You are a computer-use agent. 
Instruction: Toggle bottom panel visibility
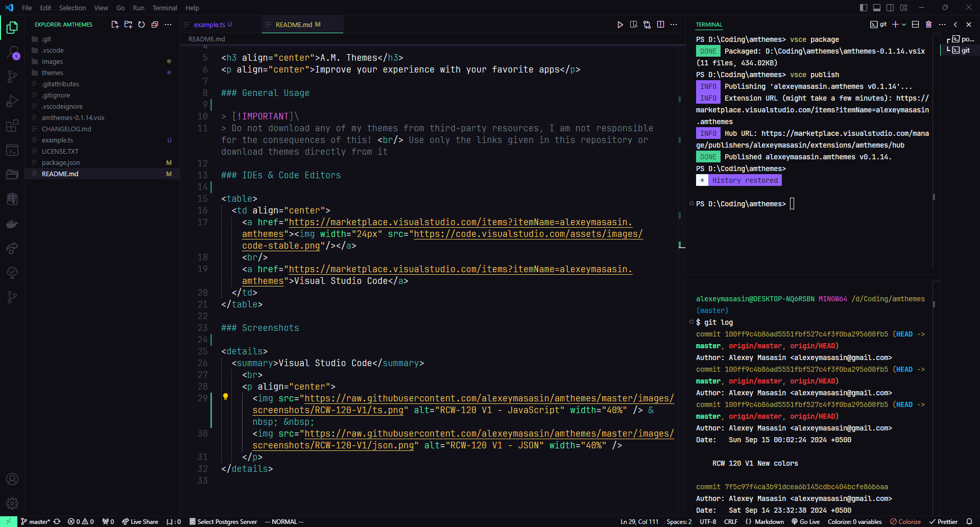[x=877, y=8]
